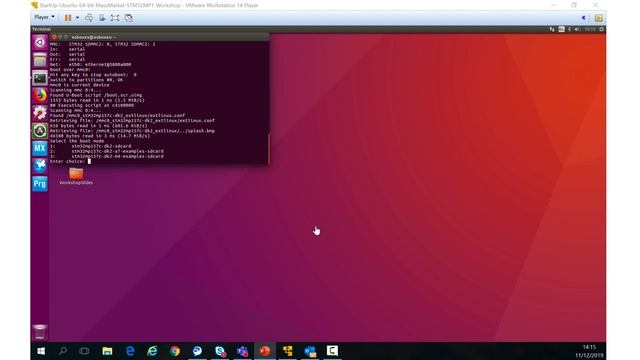The width and height of the screenshot is (640, 360).
Task: Launch STM32CubeMX from the launcher
Action: click(40, 148)
